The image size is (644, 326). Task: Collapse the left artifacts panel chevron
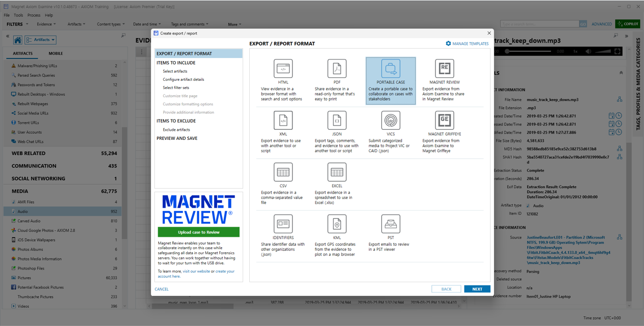(x=8, y=36)
